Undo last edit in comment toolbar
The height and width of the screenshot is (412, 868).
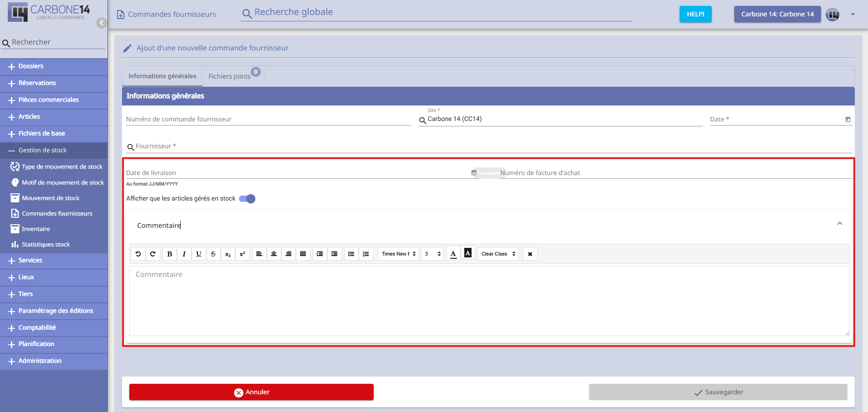pyautogui.click(x=138, y=254)
